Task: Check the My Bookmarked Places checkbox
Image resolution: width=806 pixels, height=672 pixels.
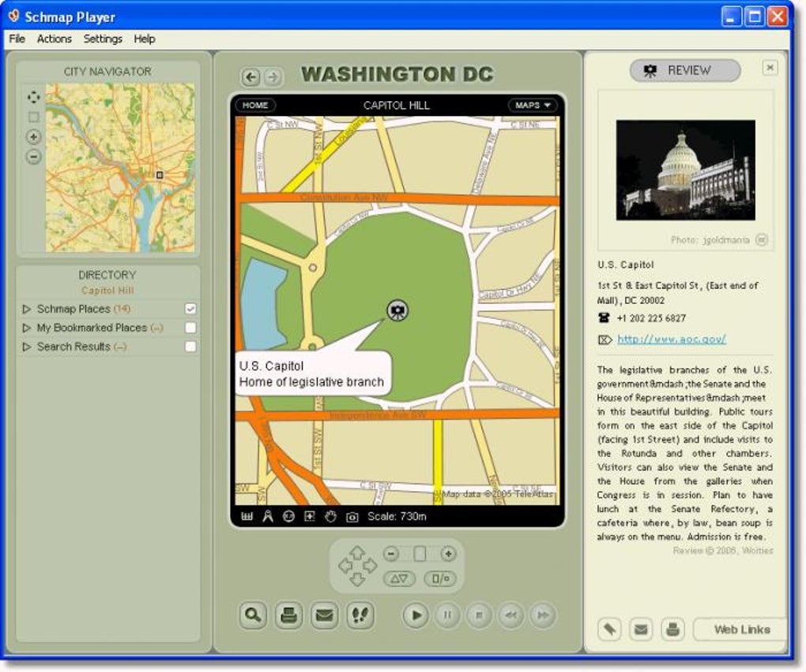Action: pyautogui.click(x=190, y=328)
